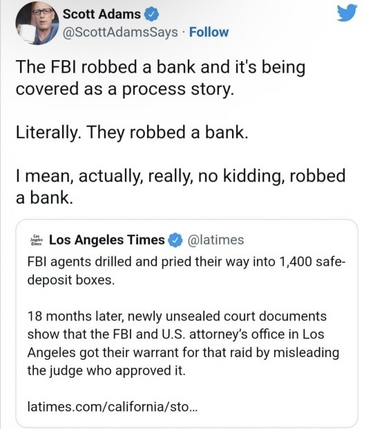Image resolution: width=373 pixels, height=429 pixels.
Task: Click the "covered as a process story" line
Action: (123, 89)
